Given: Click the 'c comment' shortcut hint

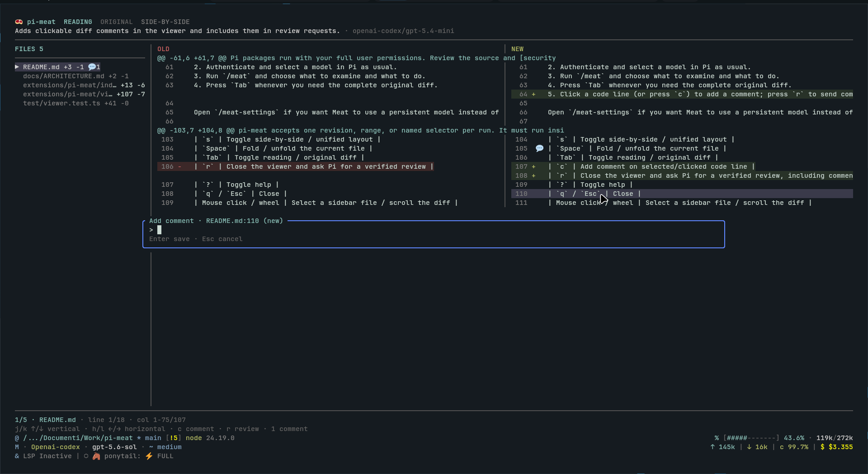Looking at the screenshot, I should point(196,429).
